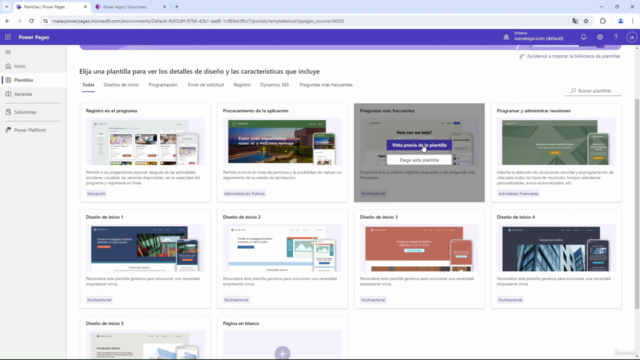Screen dimensions: 640x360
Task: Select the Envío de solicitud tab
Action: coord(206,85)
